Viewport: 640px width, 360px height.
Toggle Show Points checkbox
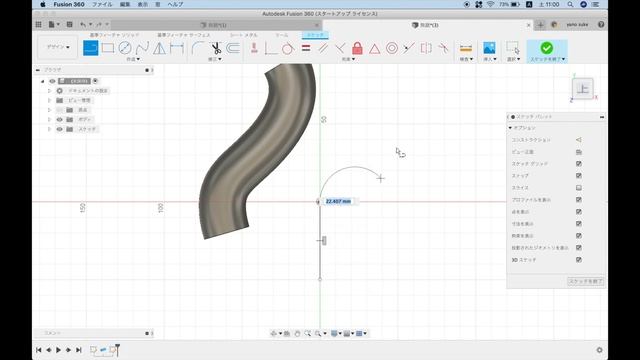(579, 212)
